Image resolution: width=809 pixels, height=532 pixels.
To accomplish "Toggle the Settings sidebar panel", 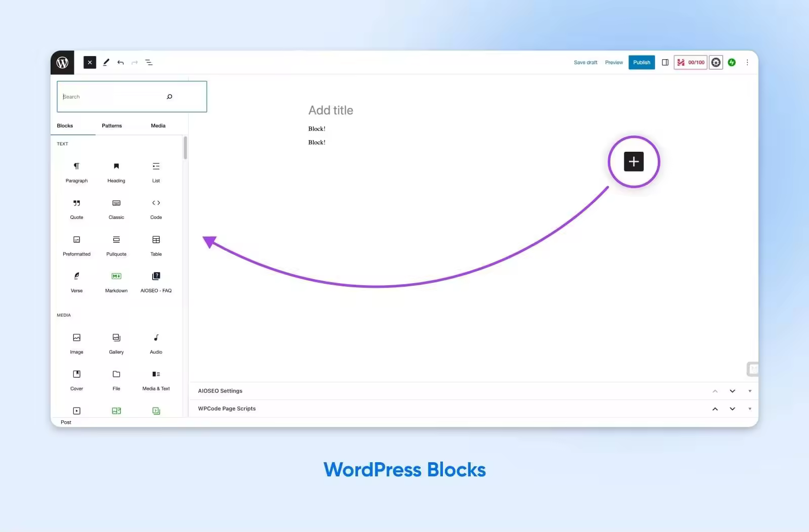I will (665, 63).
